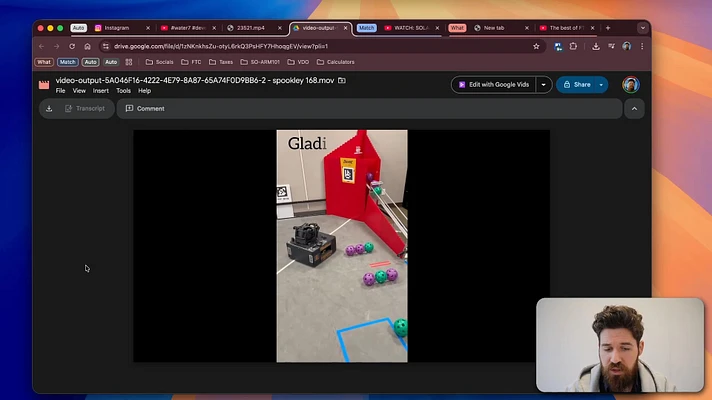
Task: Open the View menu
Action: 79,91
